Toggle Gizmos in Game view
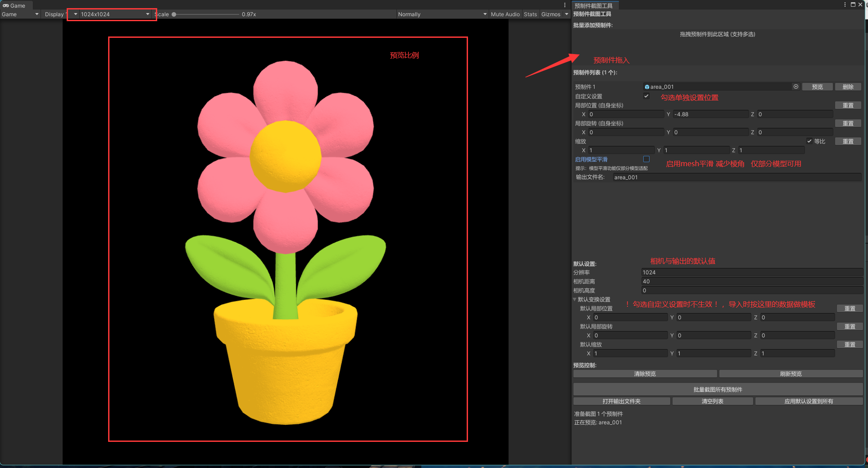868x468 pixels. 550,14
